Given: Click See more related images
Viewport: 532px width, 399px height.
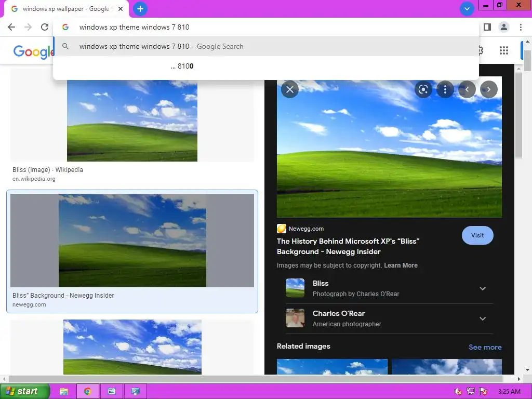Looking at the screenshot, I should tap(485, 347).
